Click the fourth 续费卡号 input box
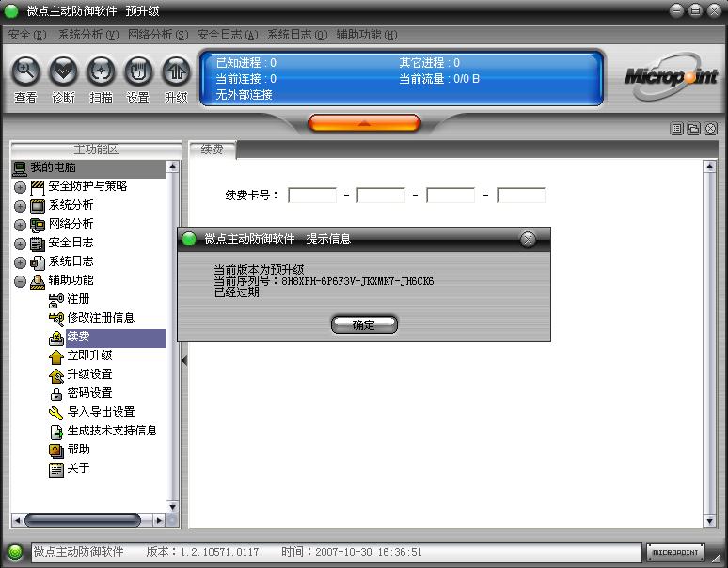This screenshot has height=568, width=728. (521, 196)
